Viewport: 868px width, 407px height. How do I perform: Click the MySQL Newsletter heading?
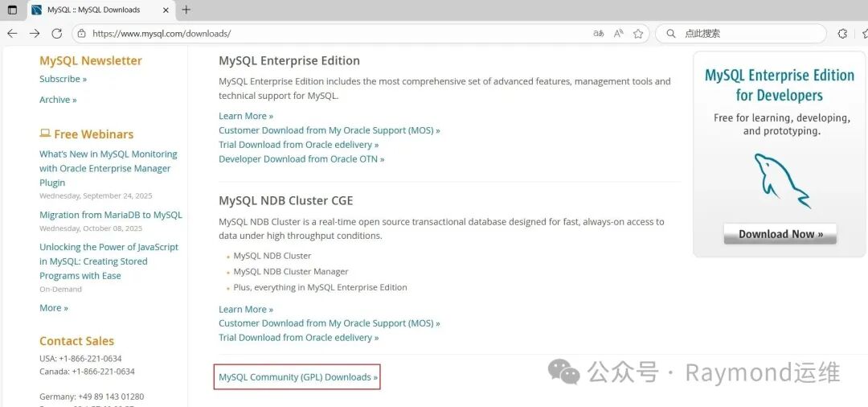point(91,61)
